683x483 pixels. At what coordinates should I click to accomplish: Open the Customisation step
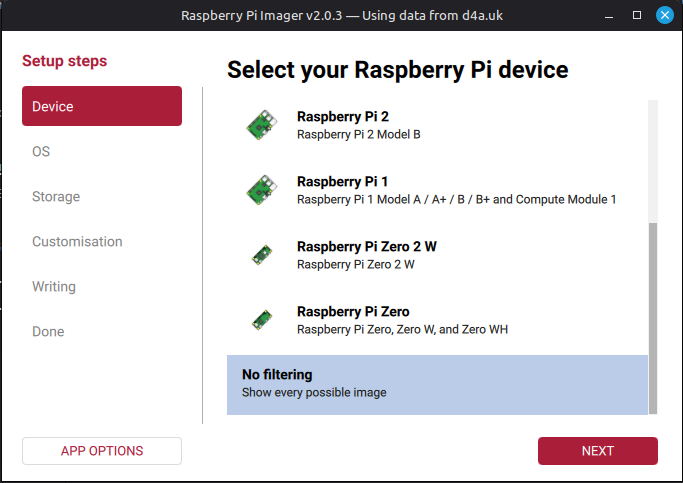point(77,242)
